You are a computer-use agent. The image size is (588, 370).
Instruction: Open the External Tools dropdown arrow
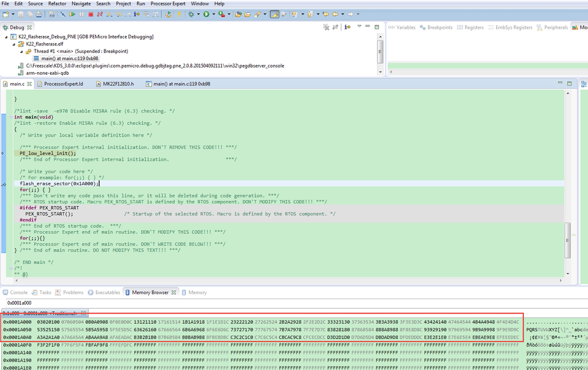229,14
